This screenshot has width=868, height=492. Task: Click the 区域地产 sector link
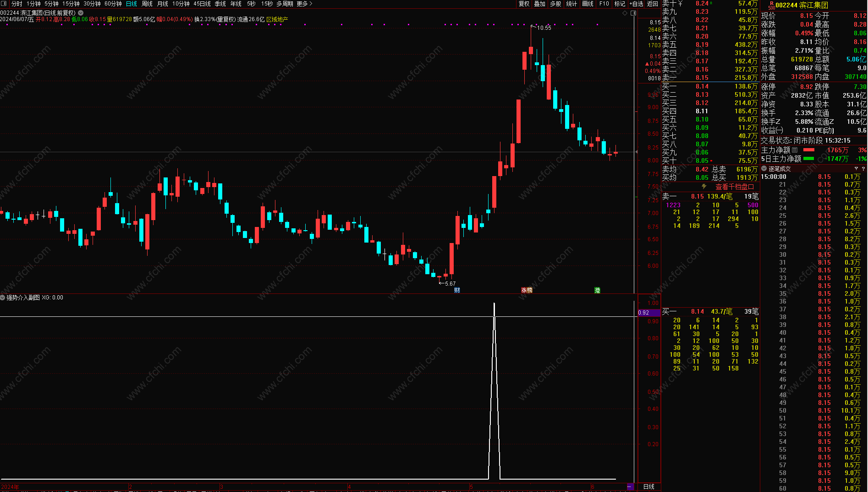(x=277, y=19)
